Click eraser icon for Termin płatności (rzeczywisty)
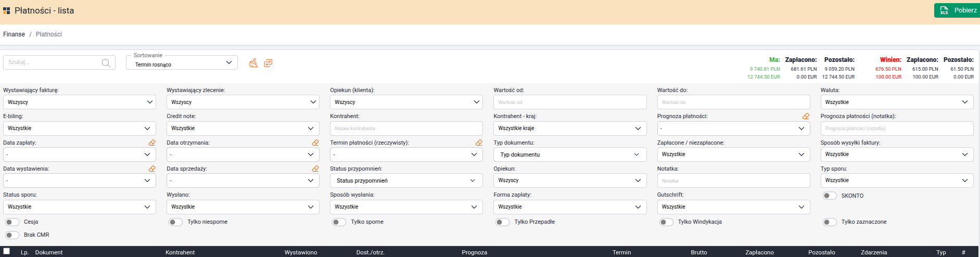 point(479,143)
